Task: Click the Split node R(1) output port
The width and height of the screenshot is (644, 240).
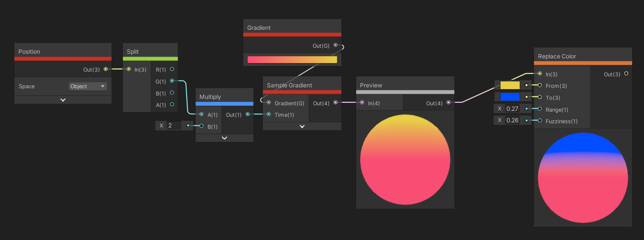Action: tap(172, 69)
